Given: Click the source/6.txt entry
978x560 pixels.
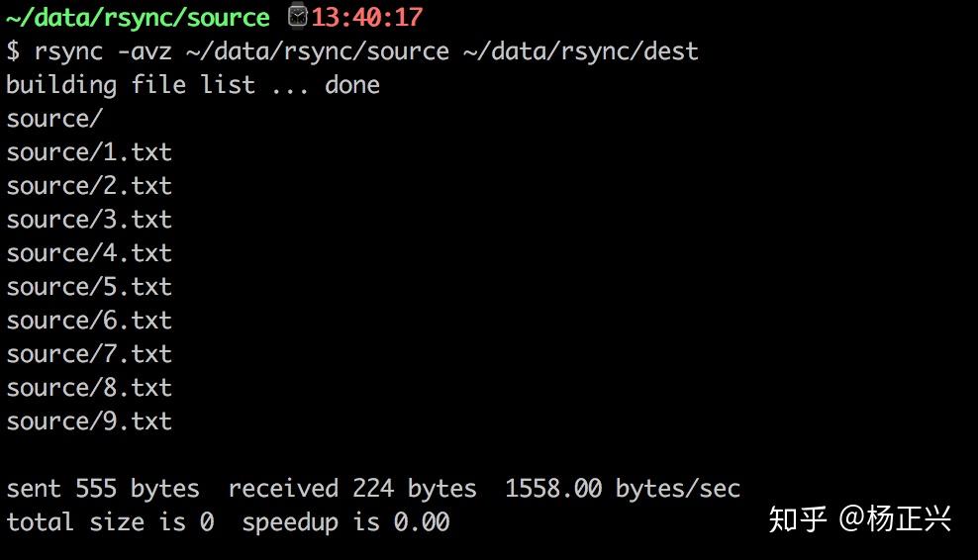Looking at the screenshot, I should tap(89, 321).
